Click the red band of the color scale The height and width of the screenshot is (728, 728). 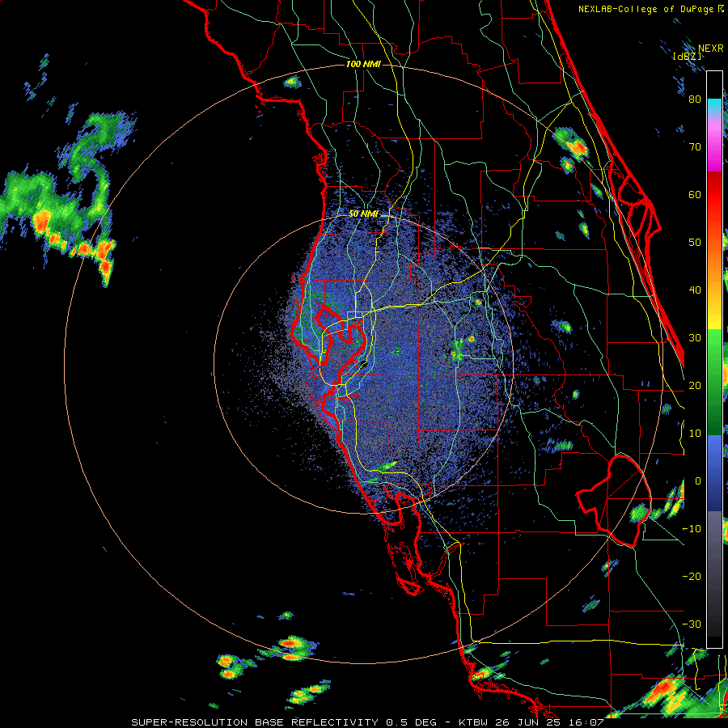click(714, 197)
